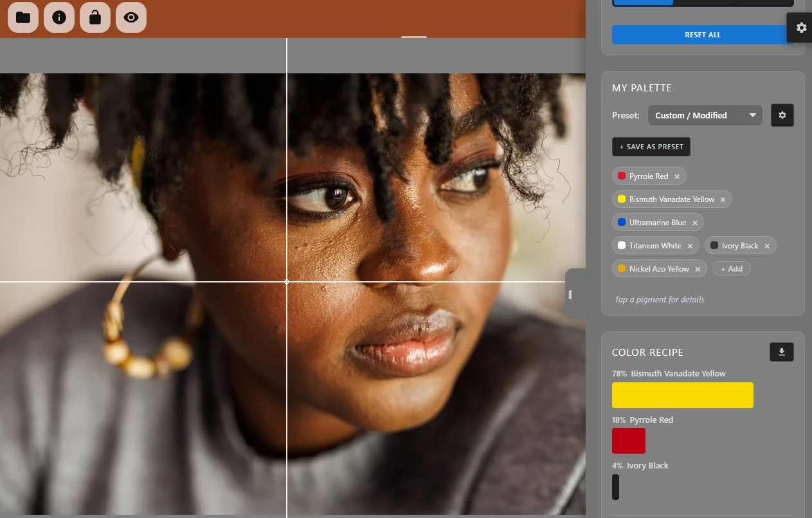Add a new pigment to palette
This screenshot has width=812, height=518.
click(731, 269)
